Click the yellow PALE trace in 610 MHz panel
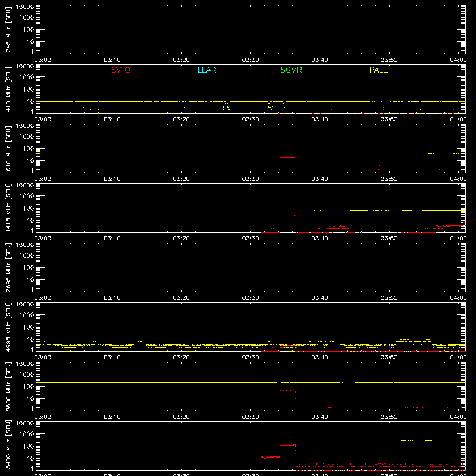 coord(250,154)
